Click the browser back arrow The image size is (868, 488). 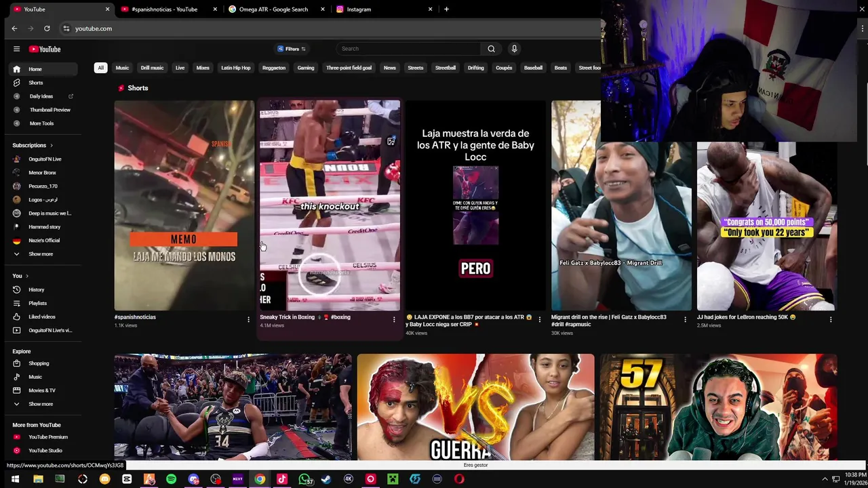(14, 28)
